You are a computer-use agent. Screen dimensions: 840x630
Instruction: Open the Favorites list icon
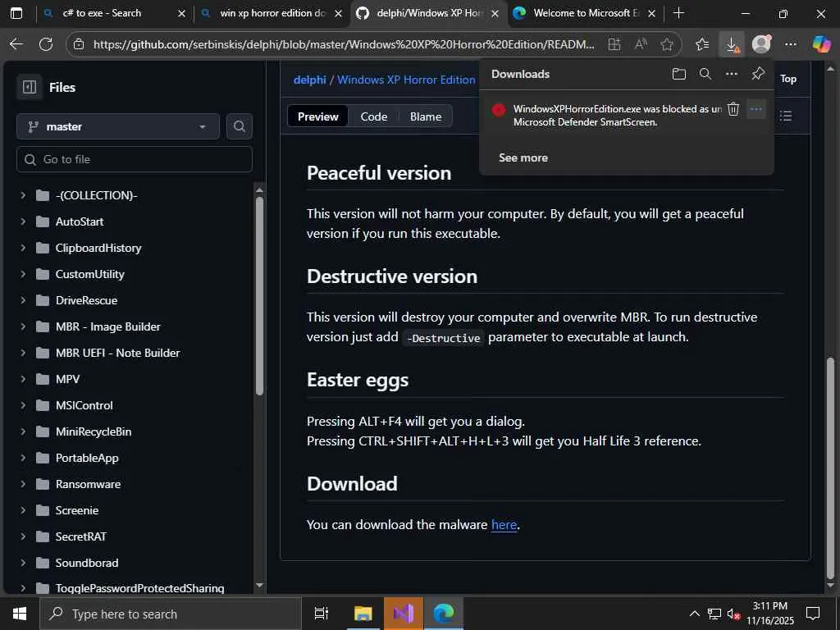[702, 44]
